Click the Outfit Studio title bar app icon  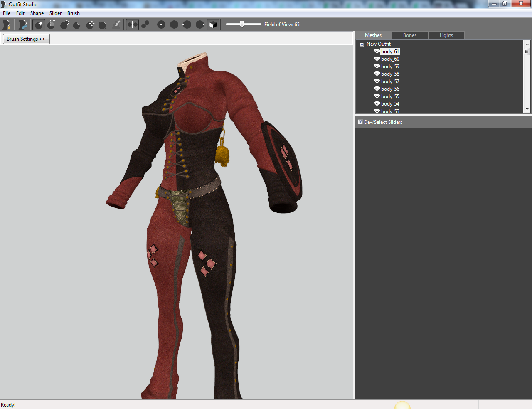(4, 4)
